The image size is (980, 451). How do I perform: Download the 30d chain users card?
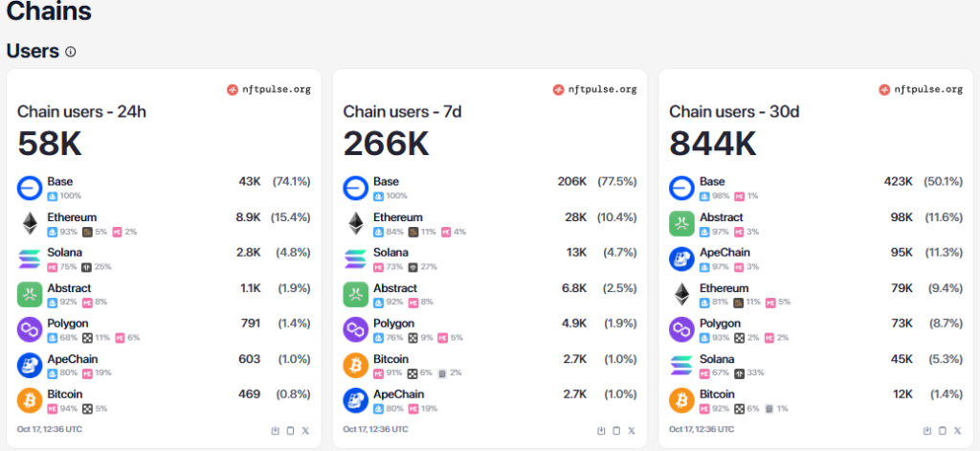click(927, 430)
